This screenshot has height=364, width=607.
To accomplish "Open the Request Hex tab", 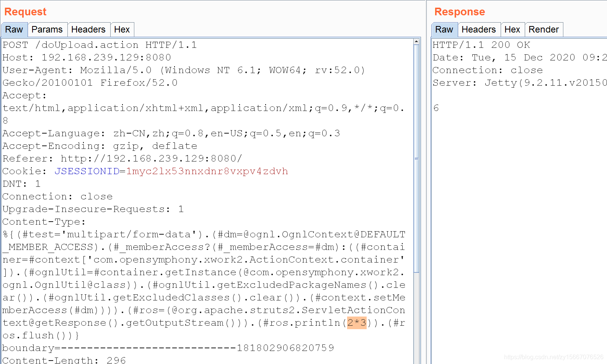I will pyautogui.click(x=122, y=29).
